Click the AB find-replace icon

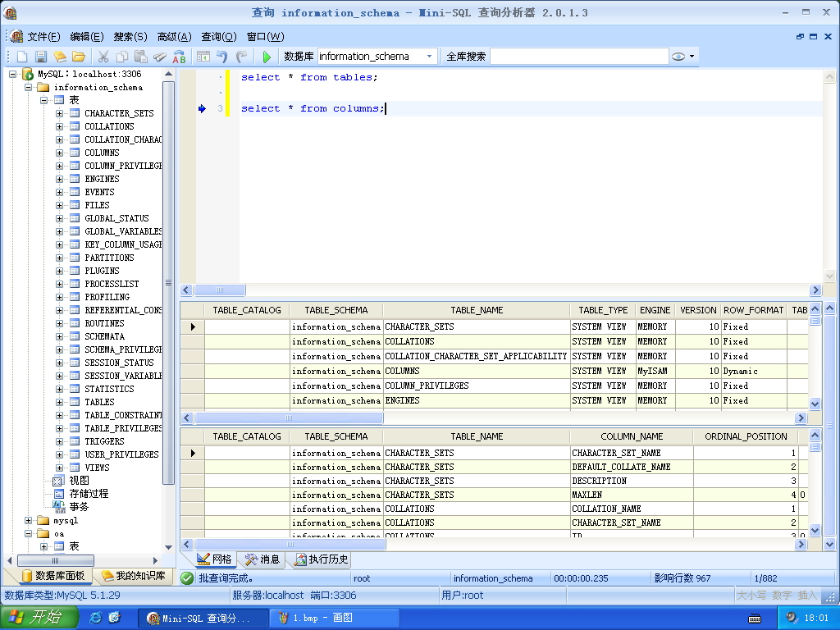click(x=179, y=57)
